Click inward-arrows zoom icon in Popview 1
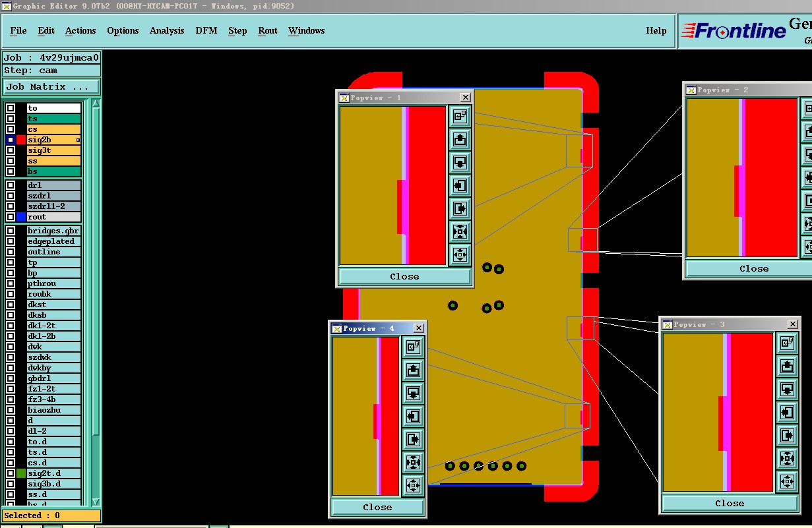Viewport: 812px width, 528px height. [x=460, y=231]
